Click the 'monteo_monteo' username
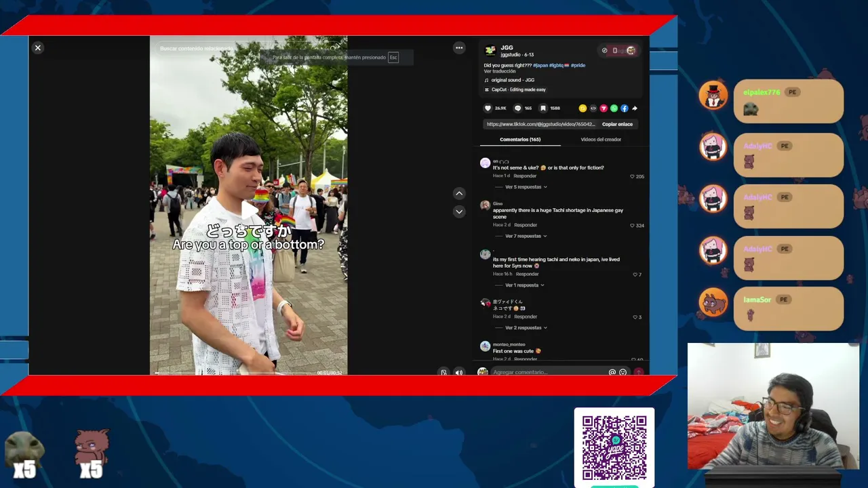This screenshot has height=488, width=868. pos(509,344)
